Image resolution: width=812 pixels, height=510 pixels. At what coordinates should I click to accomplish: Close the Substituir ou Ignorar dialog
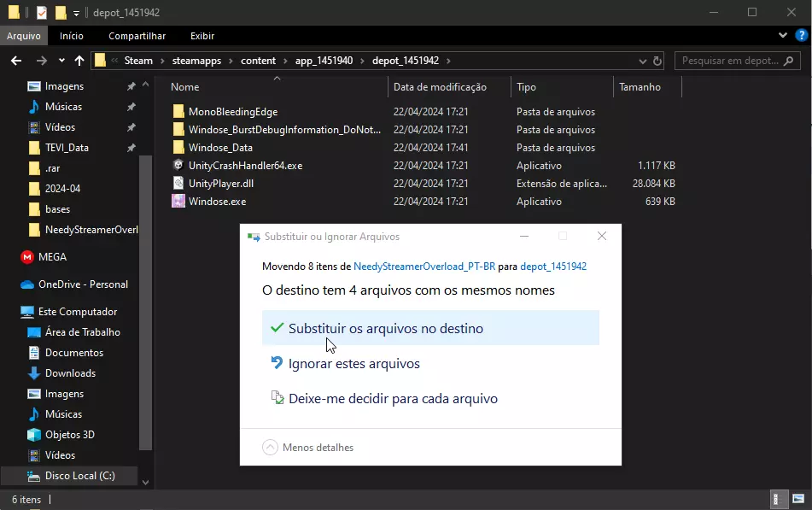click(602, 237)
